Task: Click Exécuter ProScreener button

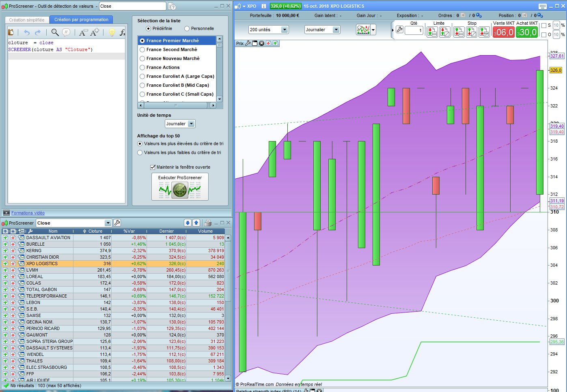Action: coord(180,186)
